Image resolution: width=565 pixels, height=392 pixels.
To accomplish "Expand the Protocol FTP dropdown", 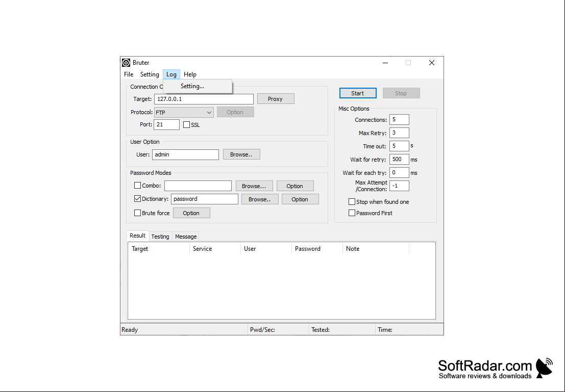I will (x=184, y=112).
